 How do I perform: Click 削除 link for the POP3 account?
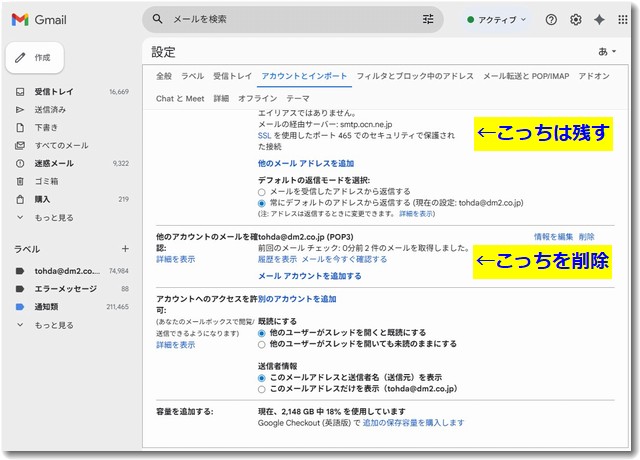coord(586,237)
